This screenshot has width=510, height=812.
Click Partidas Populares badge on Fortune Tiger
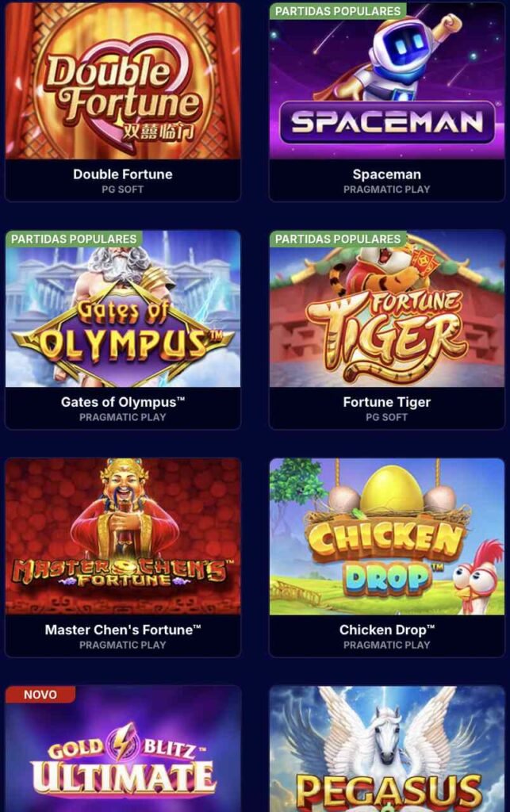coord(338,239)
